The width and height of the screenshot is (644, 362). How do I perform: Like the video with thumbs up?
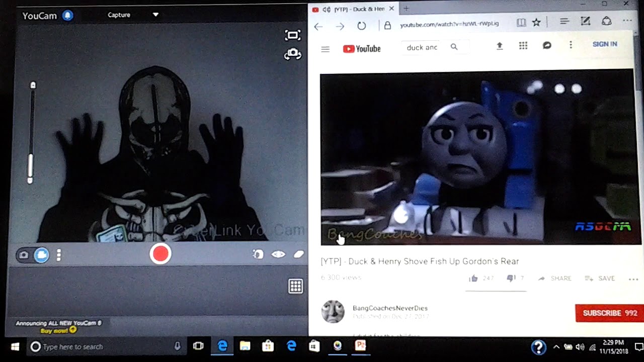pyautogui.click(x=473, y=278)
